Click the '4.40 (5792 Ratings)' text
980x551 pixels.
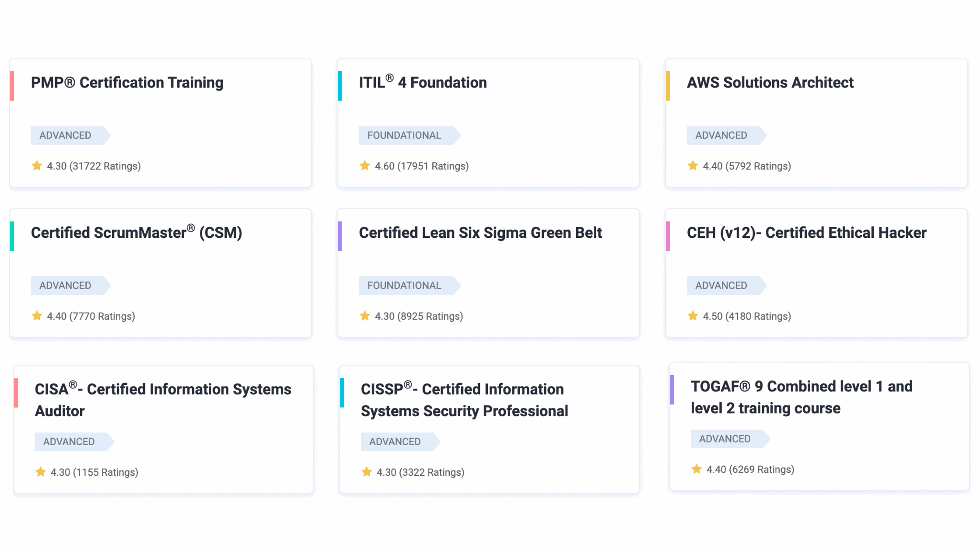coord(747,166)
